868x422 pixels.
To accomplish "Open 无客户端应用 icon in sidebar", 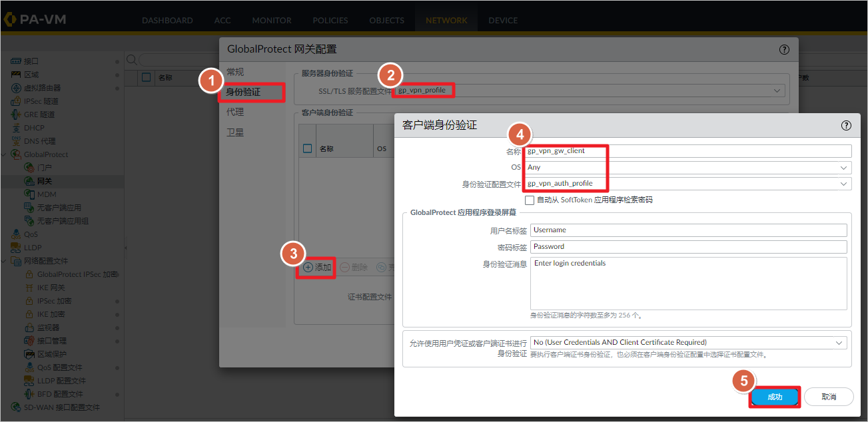I will click(29, 208).
